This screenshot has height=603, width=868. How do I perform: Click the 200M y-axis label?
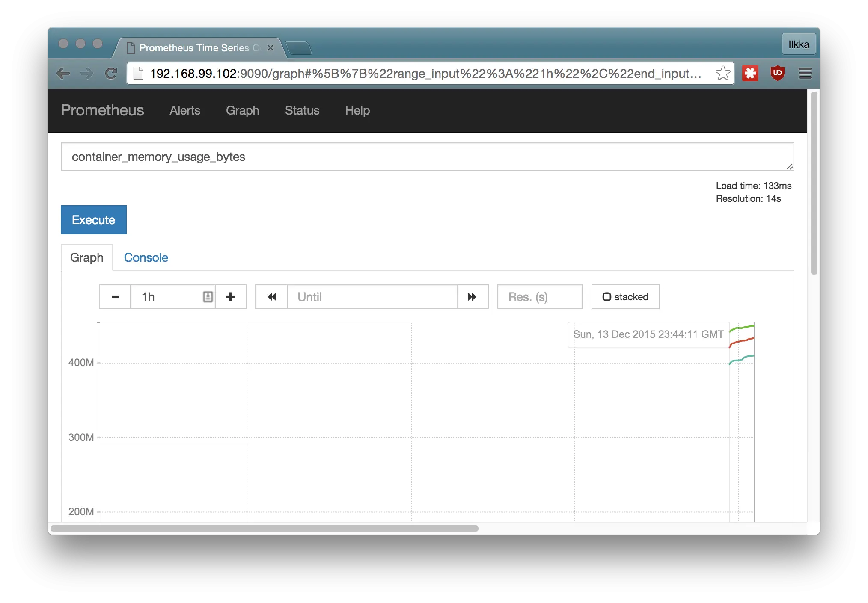[x=81, y=512]
